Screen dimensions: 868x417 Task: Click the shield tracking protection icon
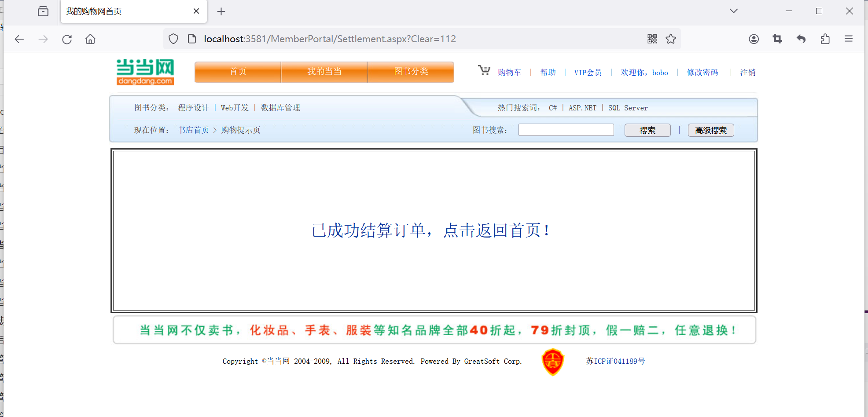click(173, 39)
